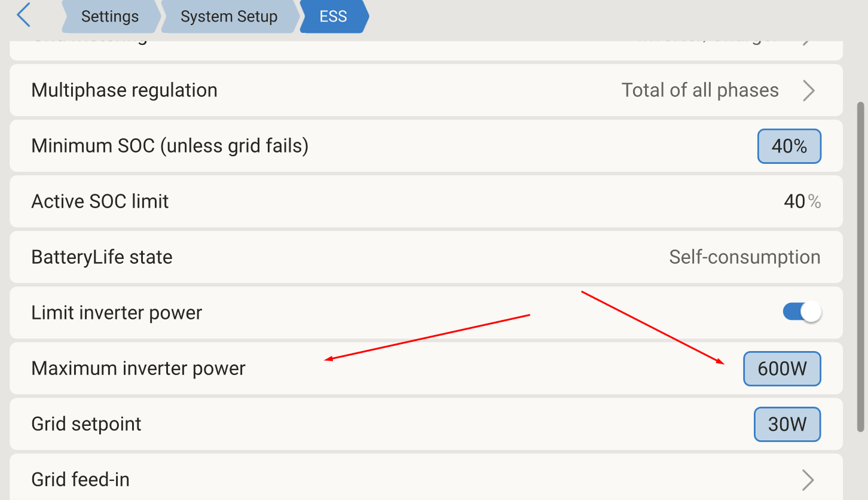Screen dimensions: 868x500
Task: Open the System Setup breadcrumb
Action: [x=229, y=16]
